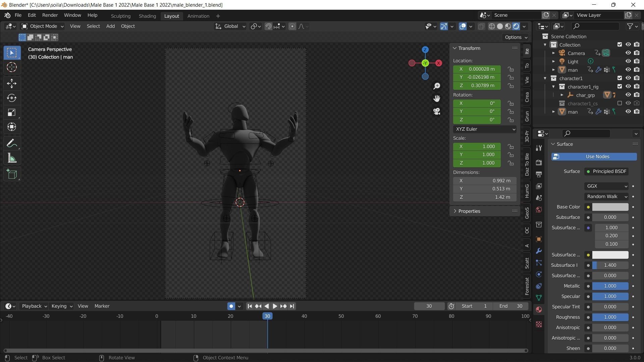Screen dimensions: 644x362
Task: Hide the Light object in viewport
Action: 628,61
